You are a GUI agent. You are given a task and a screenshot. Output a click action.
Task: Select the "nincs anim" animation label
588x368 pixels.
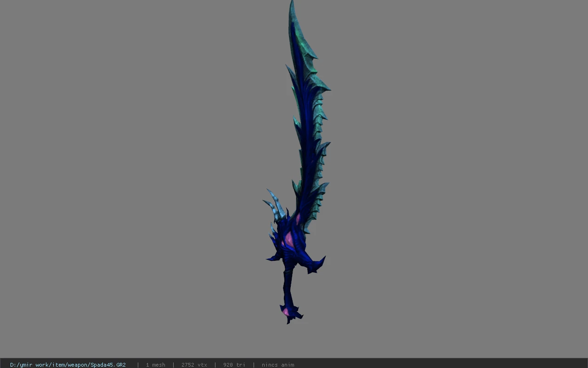click(x=278, y=365)
